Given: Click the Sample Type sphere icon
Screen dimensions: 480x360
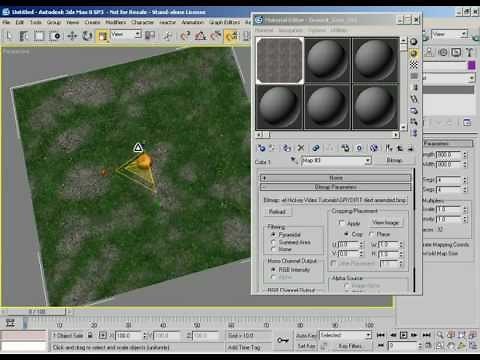Looking at the screenshot, I should tap(414, 42).
